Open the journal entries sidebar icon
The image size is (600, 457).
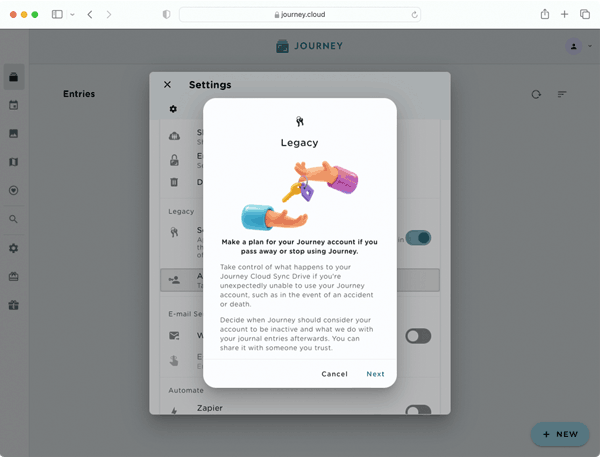click(x=14, y=77)
